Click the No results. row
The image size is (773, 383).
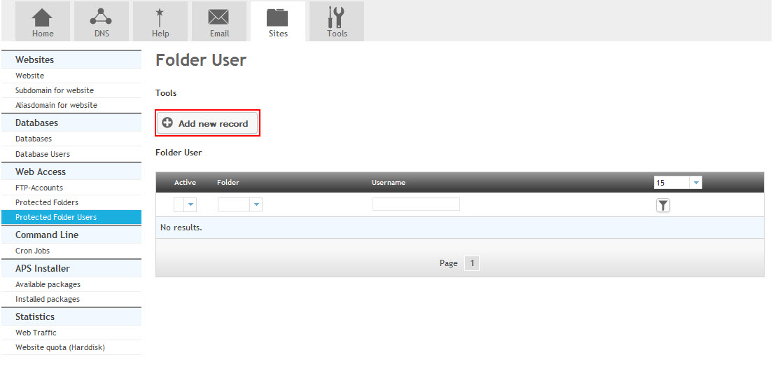coord(459,228)
